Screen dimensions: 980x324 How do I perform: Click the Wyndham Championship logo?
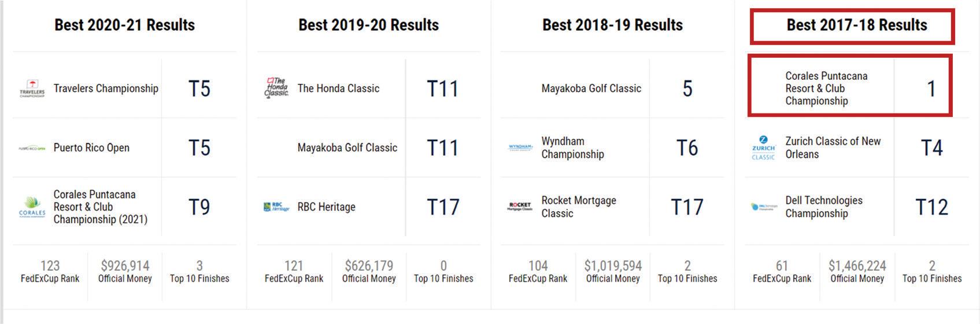[520, 148]
